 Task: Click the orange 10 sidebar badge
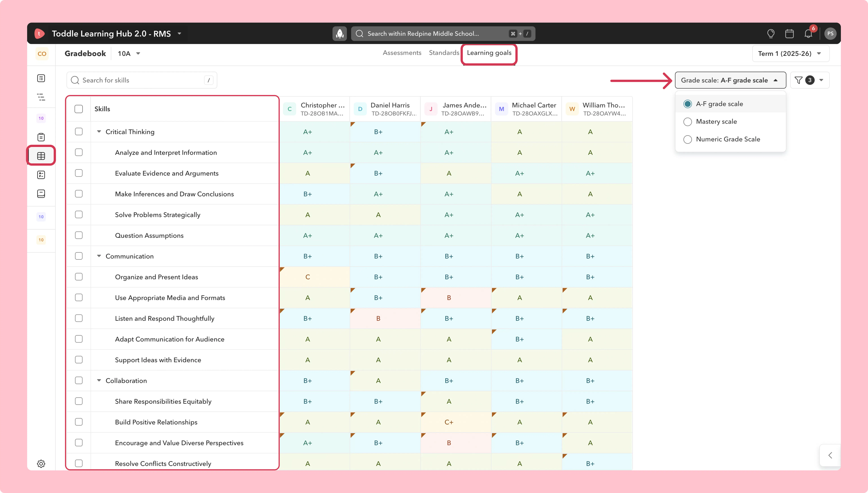pyautogui.click(x=41, y=240)
